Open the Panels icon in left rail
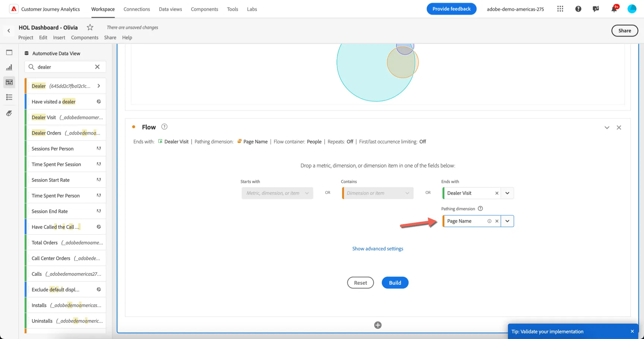Screen dimensions: 644x339 pos(9,53)
